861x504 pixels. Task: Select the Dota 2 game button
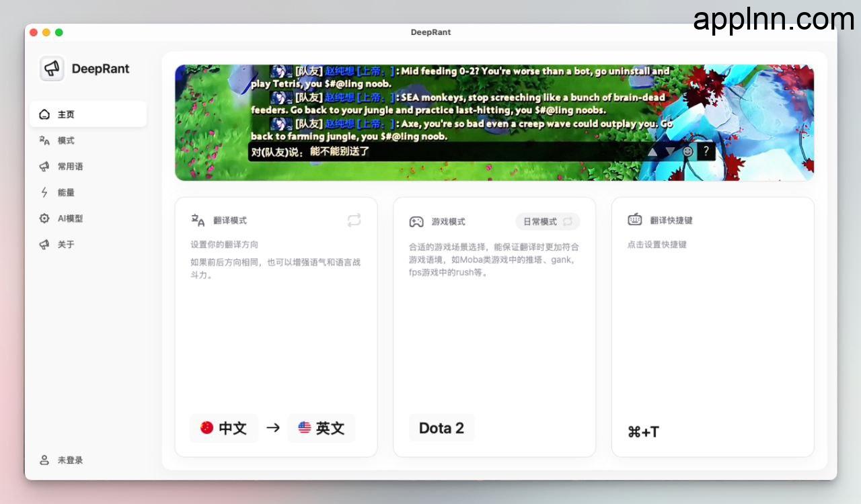tap(441, 428)
